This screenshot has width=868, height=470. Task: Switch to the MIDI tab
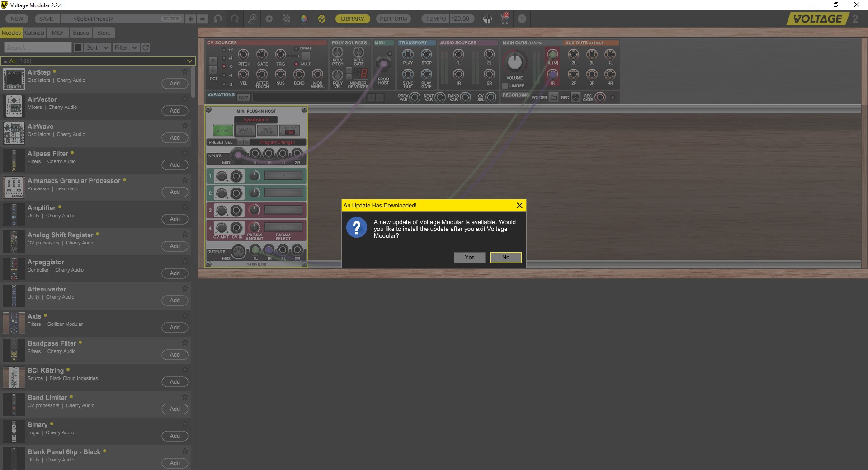click(57, 33)
